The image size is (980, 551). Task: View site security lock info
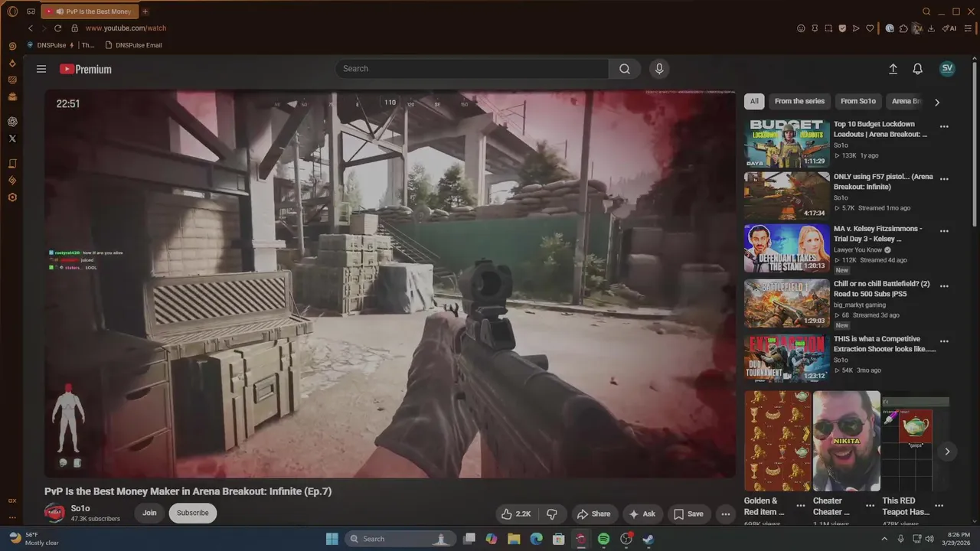click(74, 28)
